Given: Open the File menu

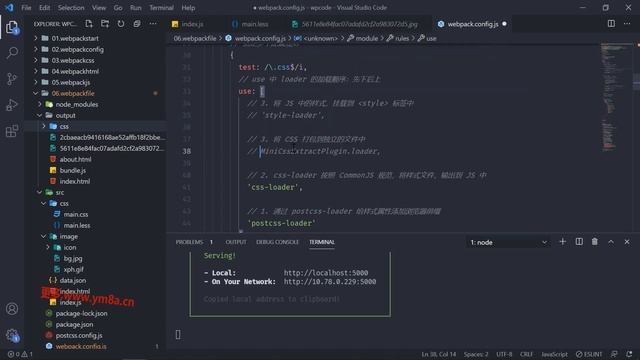Looking at the screenshot, I should [26, 8].
